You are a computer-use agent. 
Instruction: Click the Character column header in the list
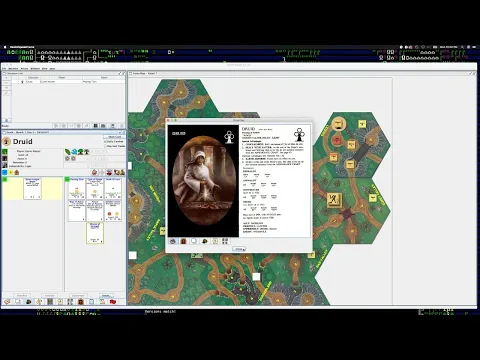click(33, 78)
